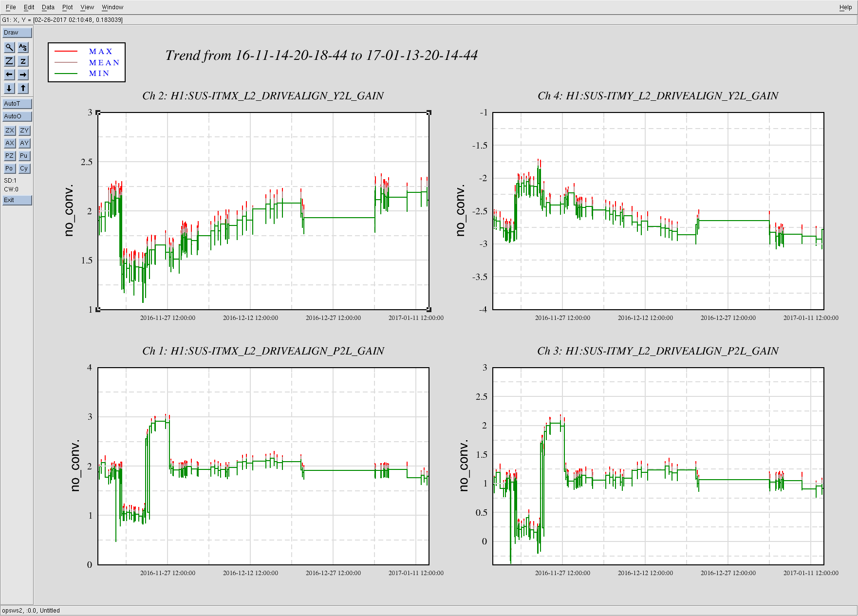Click the 'Trend from 16-11-14' title text
This screenshot has width=858, height=616.
[x=321, y=56]
